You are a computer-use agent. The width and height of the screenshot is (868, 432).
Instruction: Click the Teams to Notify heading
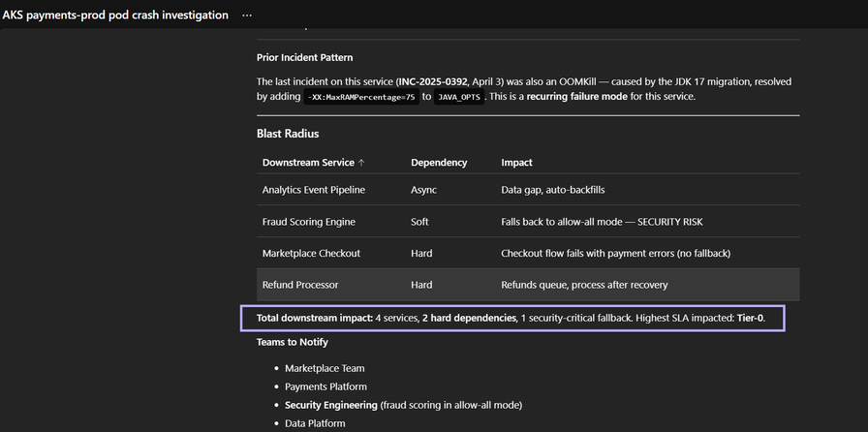point(292,342)
